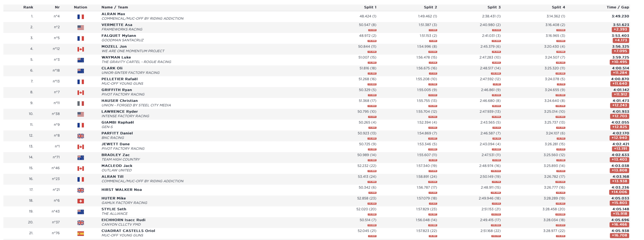
Task: Click the red +16.708 gap badge
Action: (x=619, y=235)
